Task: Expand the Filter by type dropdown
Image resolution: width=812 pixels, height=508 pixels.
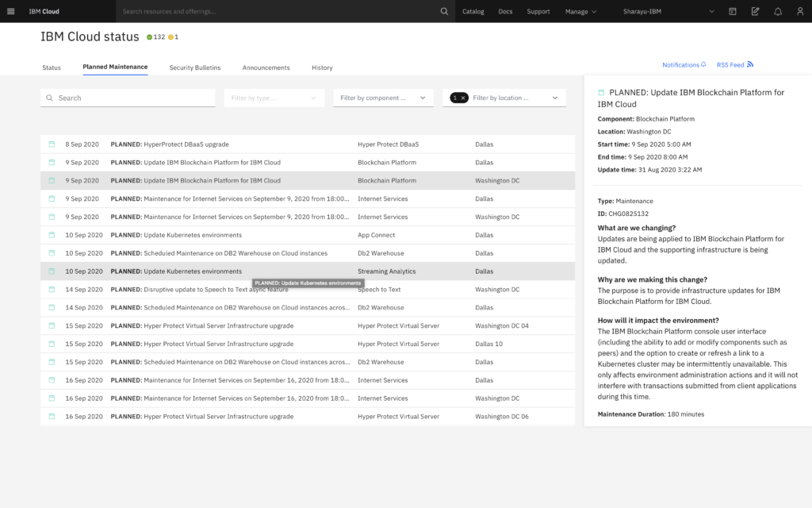Action: pos(274,98)
